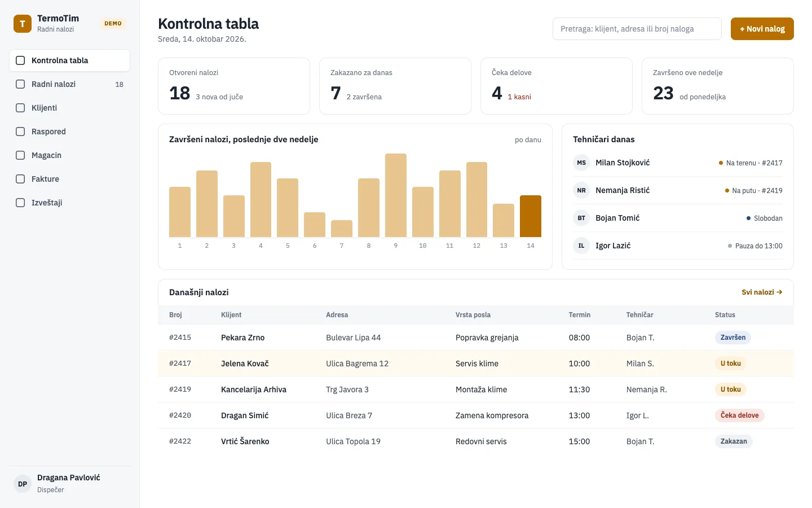Select the Jelena Kovač order row
The width and height of the screenshot is (812, 508).
[476, 364]
